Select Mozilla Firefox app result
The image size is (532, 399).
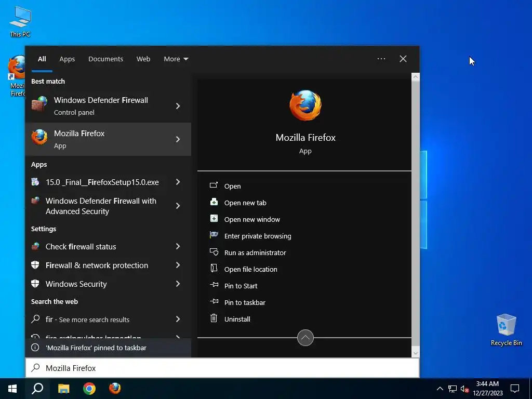point(108,139)
